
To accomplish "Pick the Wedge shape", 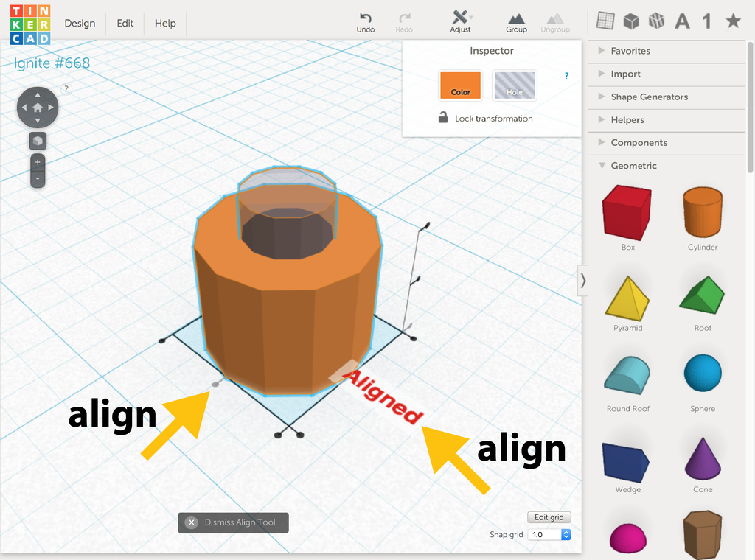I will coord(625,463).
